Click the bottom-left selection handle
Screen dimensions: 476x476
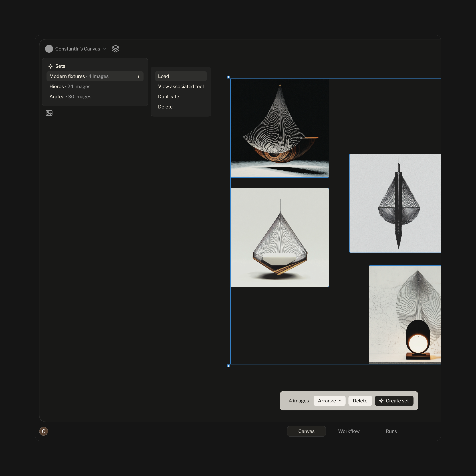pos(228,366)
